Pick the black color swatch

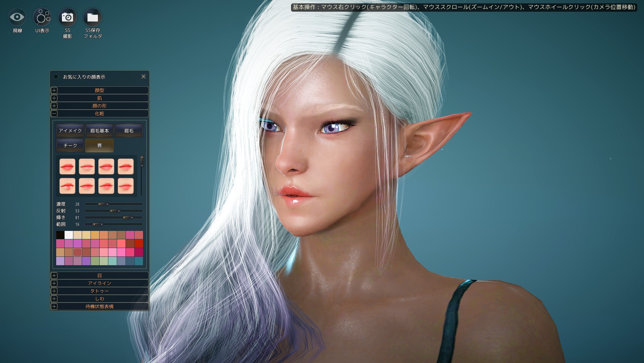60,235
